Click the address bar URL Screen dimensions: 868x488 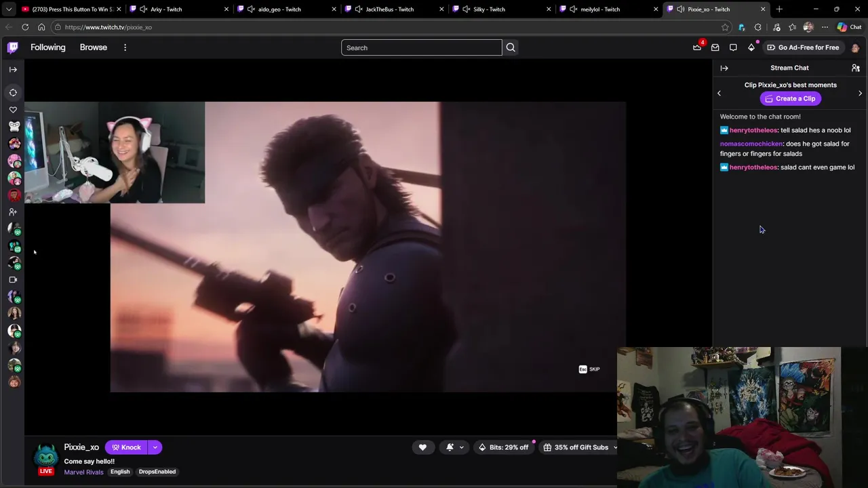[108, 27]
